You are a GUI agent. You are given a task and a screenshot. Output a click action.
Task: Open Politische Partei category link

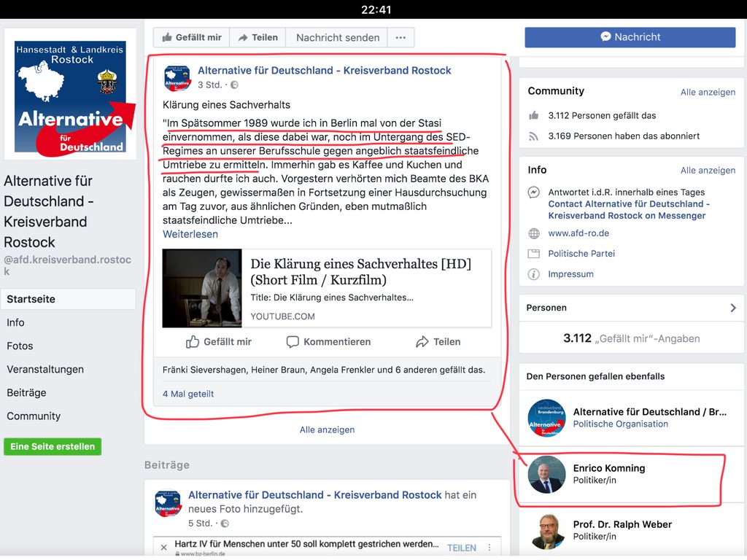[x=581, y=254]
